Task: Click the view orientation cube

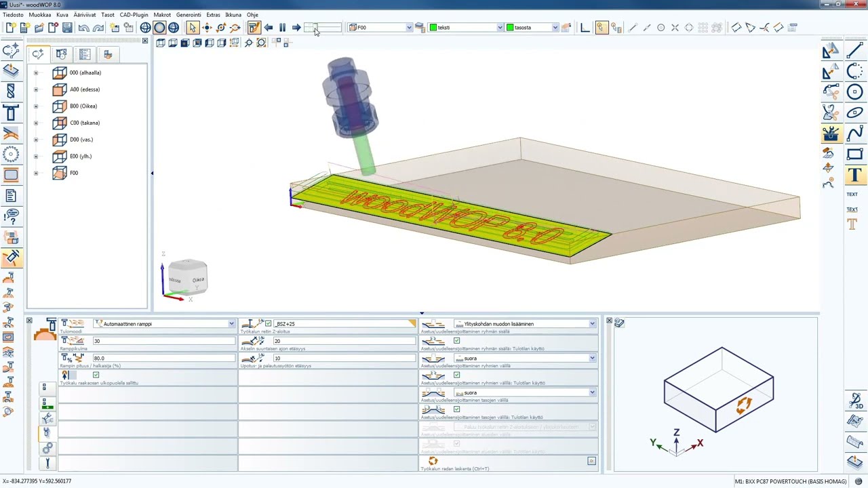Action: (x=188, y=277)
